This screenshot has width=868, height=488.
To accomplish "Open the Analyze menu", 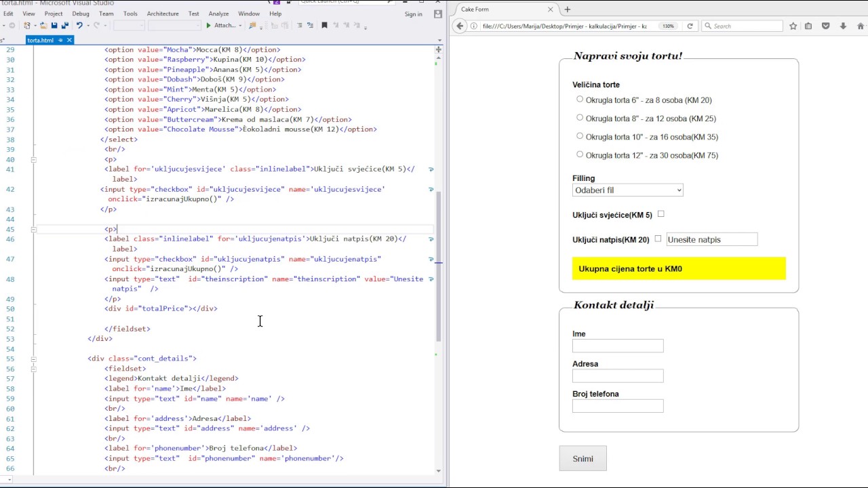I will tap(218, 14).
